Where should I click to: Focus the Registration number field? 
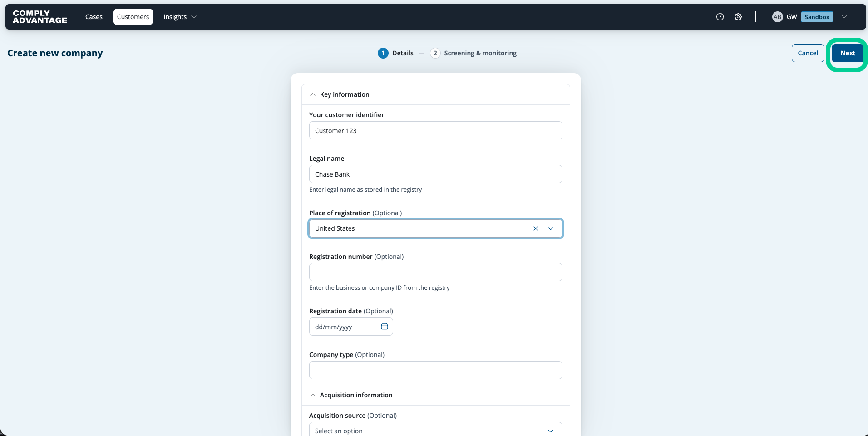point(436,272)
